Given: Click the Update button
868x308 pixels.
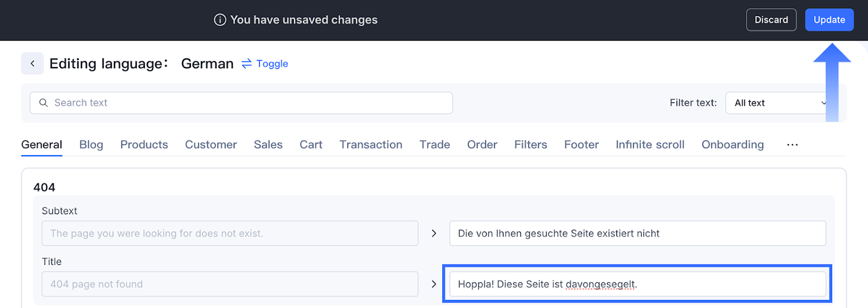Looking at the screenshot, I should [829, 20].
